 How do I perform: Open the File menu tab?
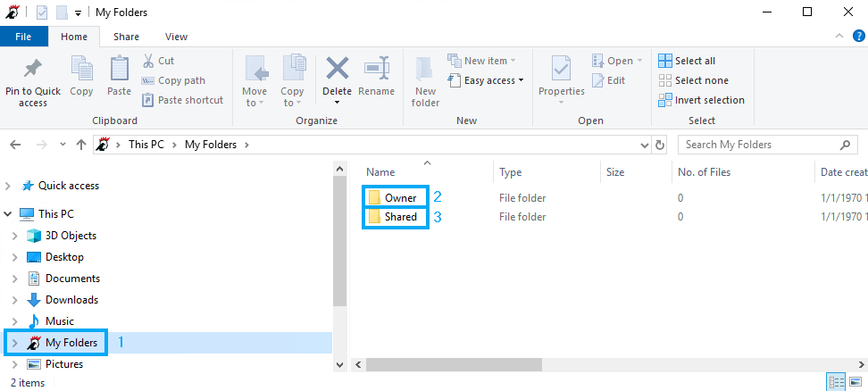tap(23, 37)
